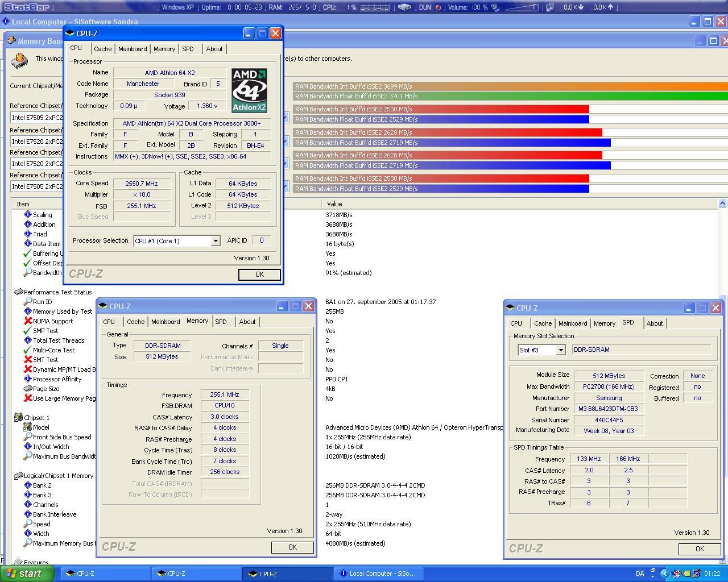Click the Chipset 1 section icon
728x582 pixels.
tap(18, 418)
